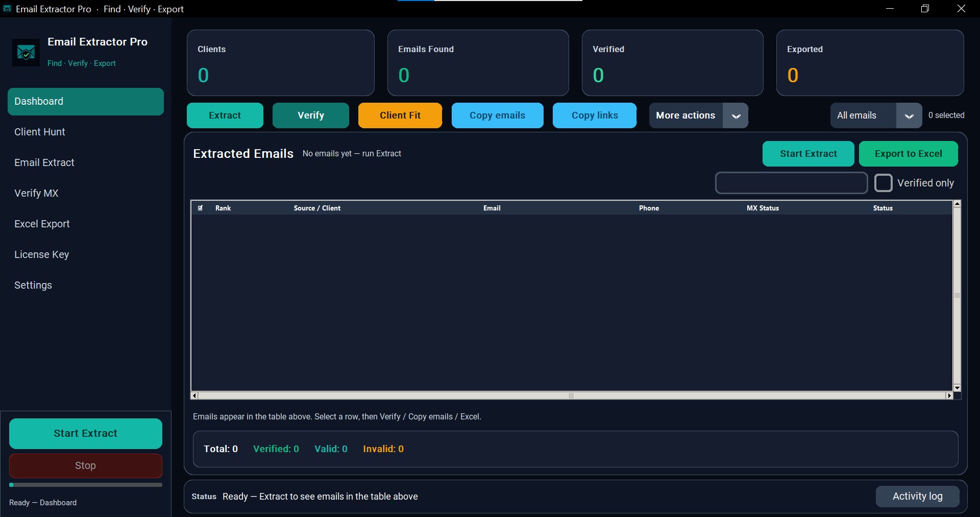980x517 pixels.
Task: Click the horizontal scrollbar left arrow
Action: (x=194, y=395)
